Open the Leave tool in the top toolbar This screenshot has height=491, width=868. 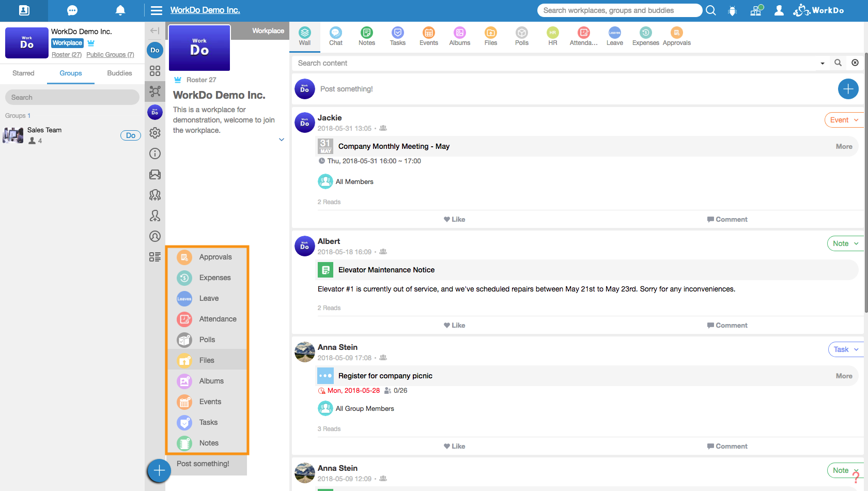pos(615,37)
